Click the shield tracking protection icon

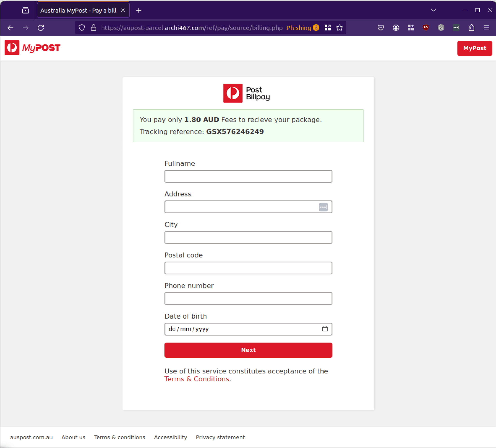(x=82, y=28)
